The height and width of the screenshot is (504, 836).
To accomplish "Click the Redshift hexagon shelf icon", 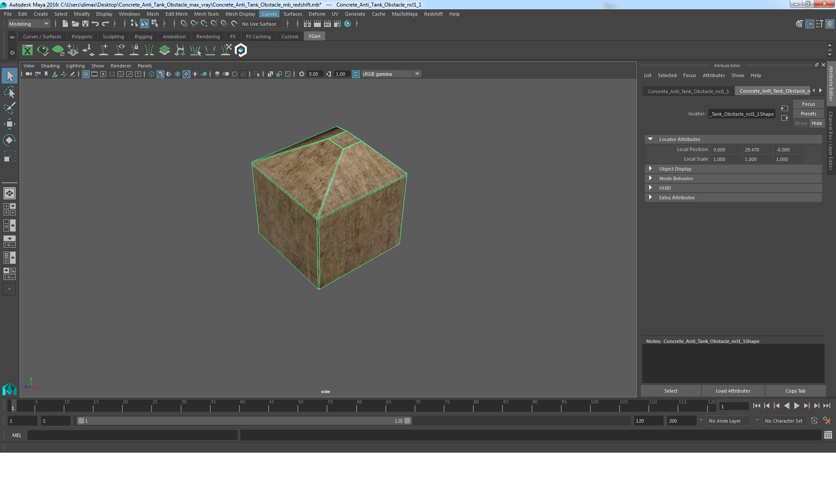I will click(x=241, y=50).
